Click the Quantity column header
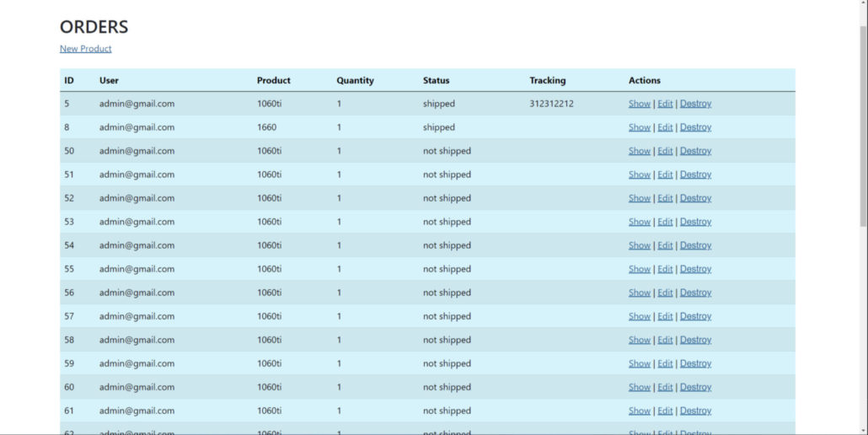 tap(356, 80)
